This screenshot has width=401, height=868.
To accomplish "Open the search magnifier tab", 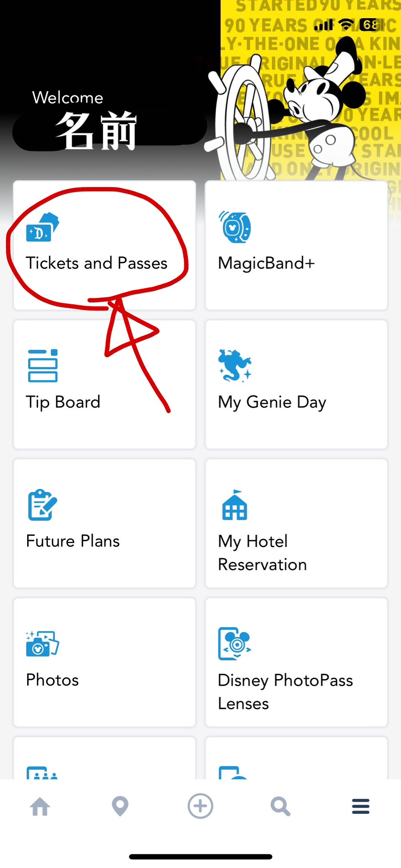I will 280,806.
